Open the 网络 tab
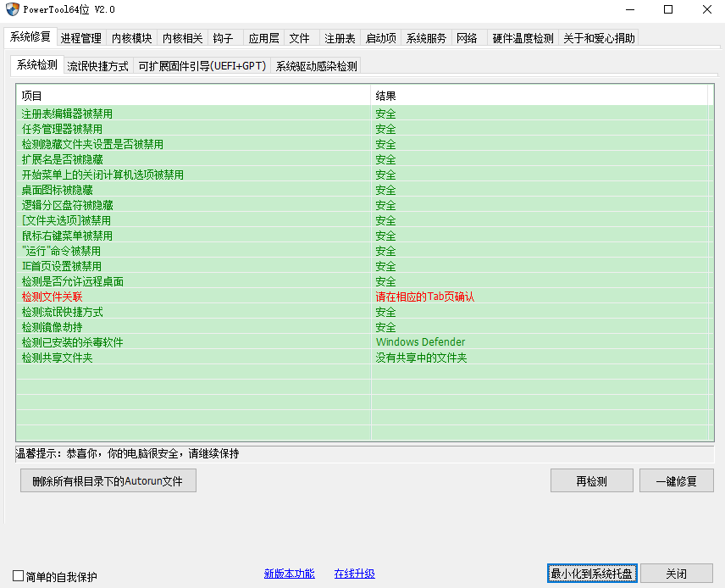 pyautogui.click(x=467, y=37)
